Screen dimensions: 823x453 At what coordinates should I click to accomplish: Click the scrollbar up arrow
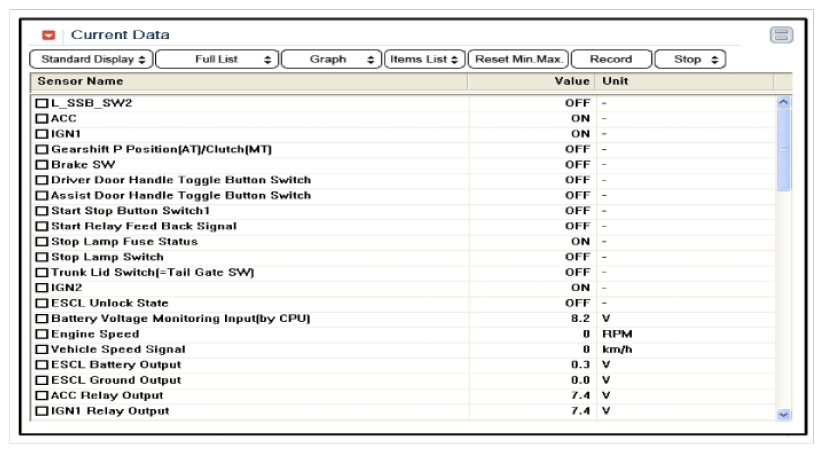[x=783, y=102]
